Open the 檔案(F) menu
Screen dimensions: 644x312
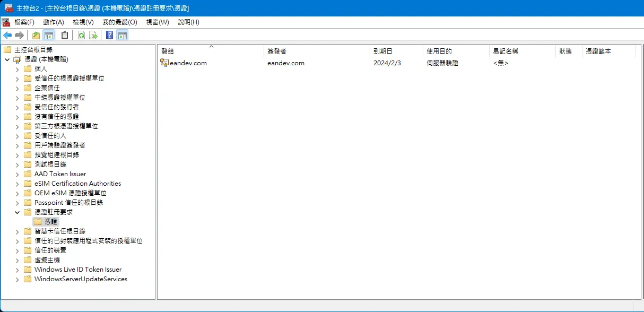pyautogui.click(x=24, y=22)
